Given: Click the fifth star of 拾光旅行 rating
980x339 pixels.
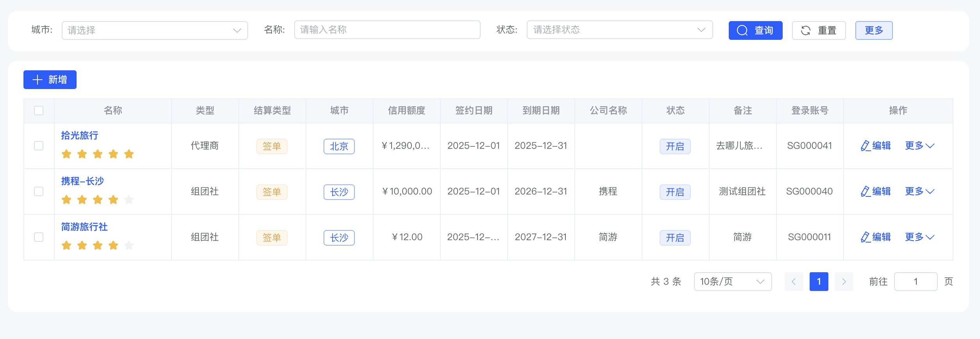Looking at the screenshot, I should 129,154.
